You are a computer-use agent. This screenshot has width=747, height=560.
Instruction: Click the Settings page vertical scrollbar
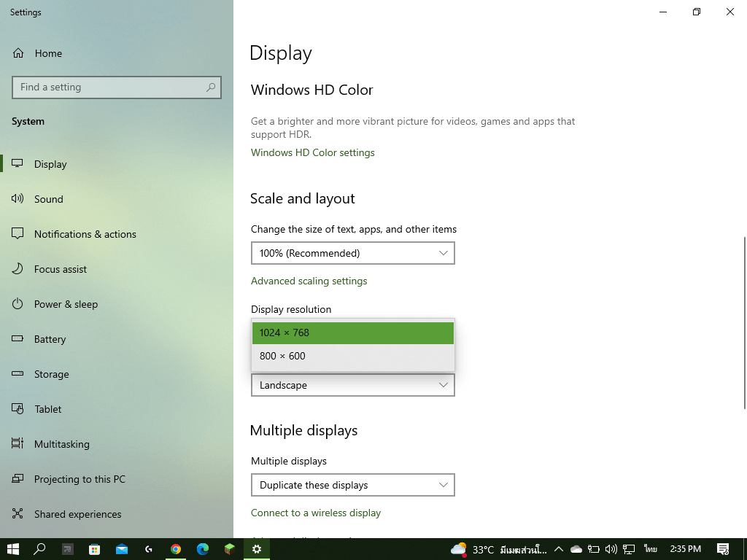[x=744, y=322]
